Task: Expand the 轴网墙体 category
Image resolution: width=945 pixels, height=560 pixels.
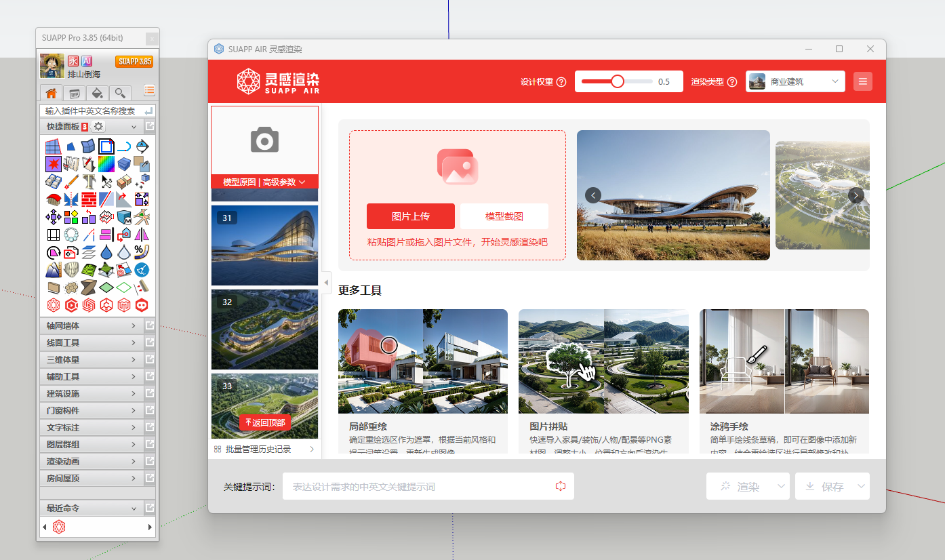Action: pyautogui.click(x=91, y=325)
